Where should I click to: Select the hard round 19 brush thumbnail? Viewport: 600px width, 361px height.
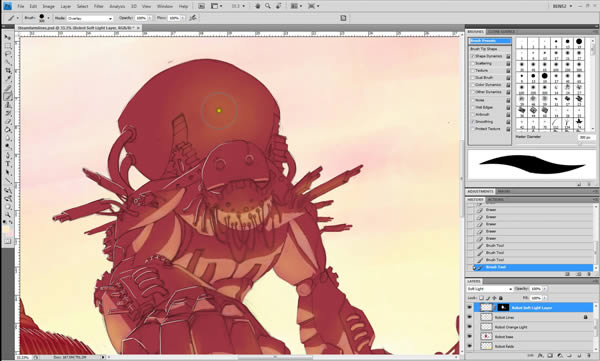coord(579,41)
